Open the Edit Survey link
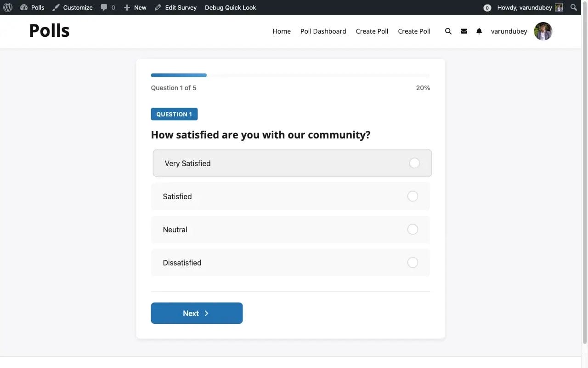 (179, 7)
